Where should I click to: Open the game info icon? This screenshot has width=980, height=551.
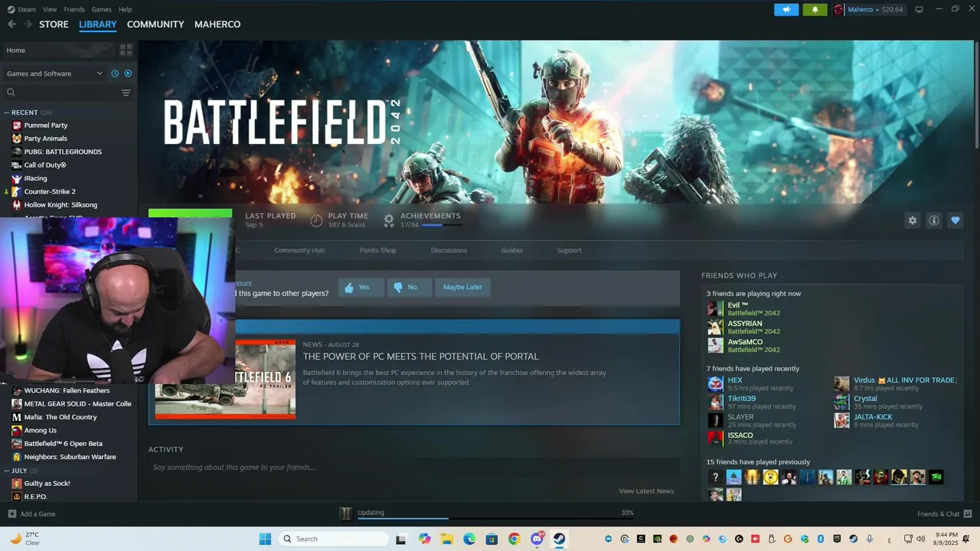(x=933, y=220)
